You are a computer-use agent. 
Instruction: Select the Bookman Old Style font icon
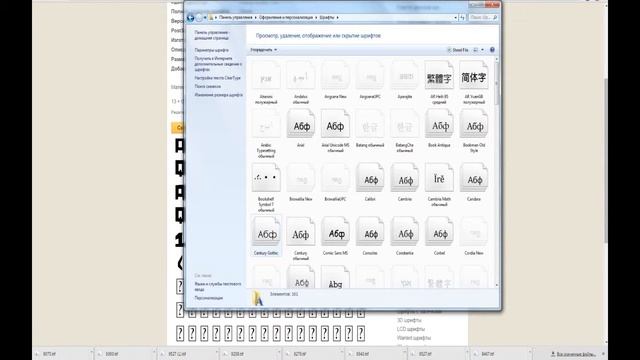pyautogui.click(x=474, y=125)
